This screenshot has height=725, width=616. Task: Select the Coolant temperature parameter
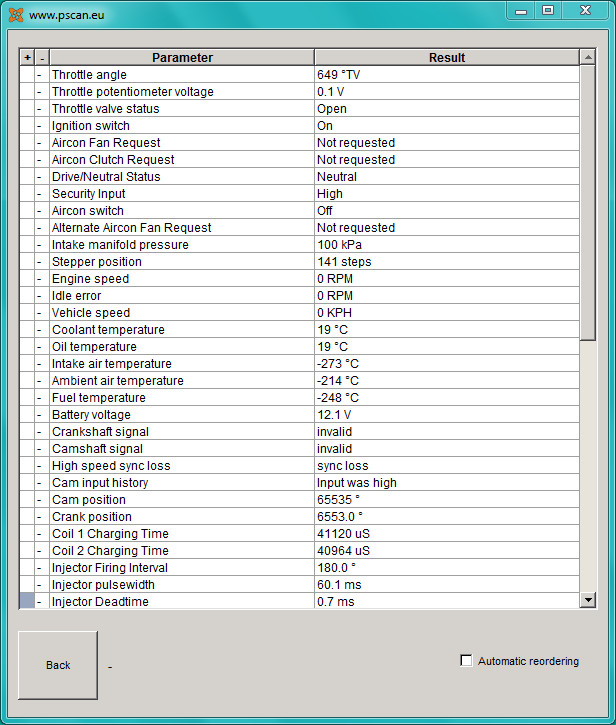182,329
